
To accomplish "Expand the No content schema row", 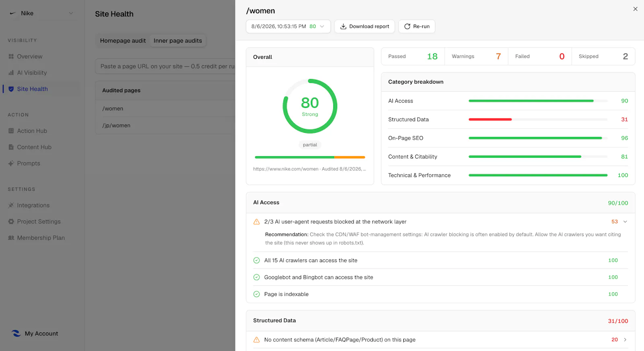I will click(x=625, y=340).
